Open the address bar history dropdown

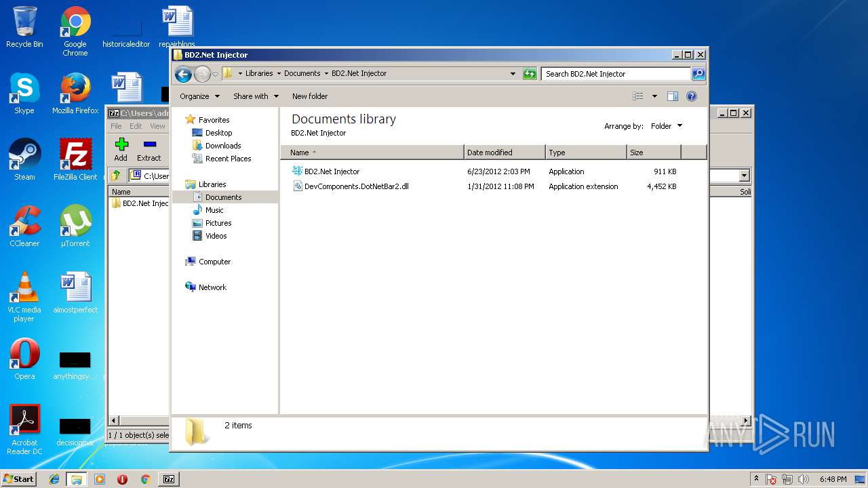coord(513,74)
